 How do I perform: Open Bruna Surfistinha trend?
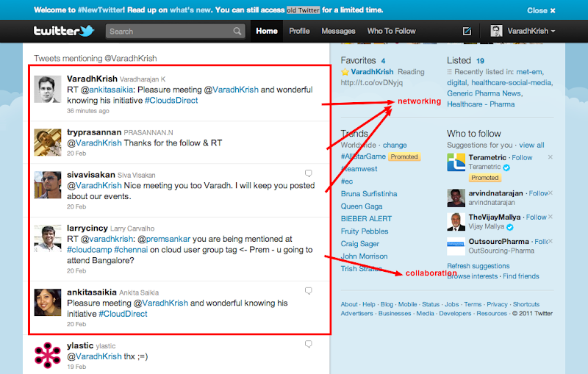[369, 194]
